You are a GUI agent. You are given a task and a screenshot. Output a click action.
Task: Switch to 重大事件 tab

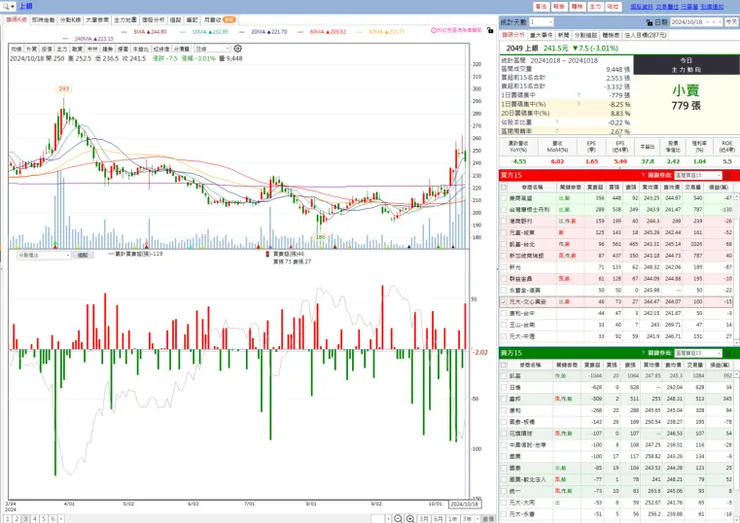541,35
